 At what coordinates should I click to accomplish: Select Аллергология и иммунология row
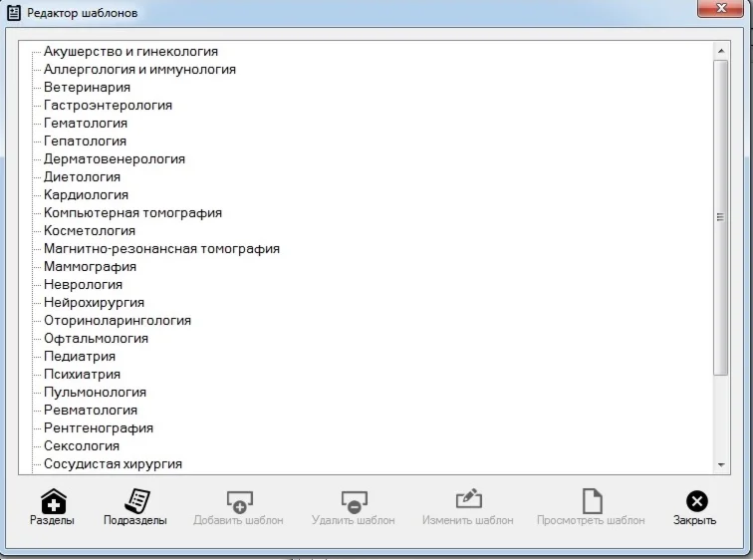click(x=139, y=69)
